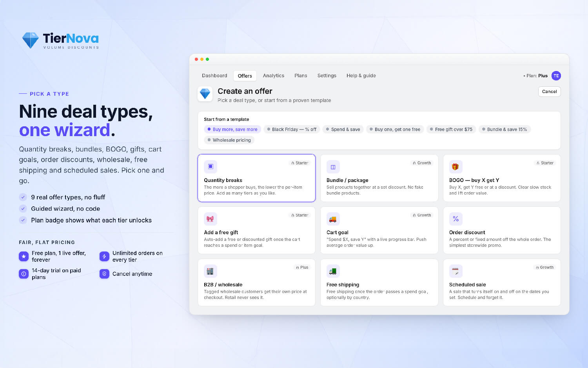
Task: Click the Free shipping truck icon
Action: tap(333, 271)
